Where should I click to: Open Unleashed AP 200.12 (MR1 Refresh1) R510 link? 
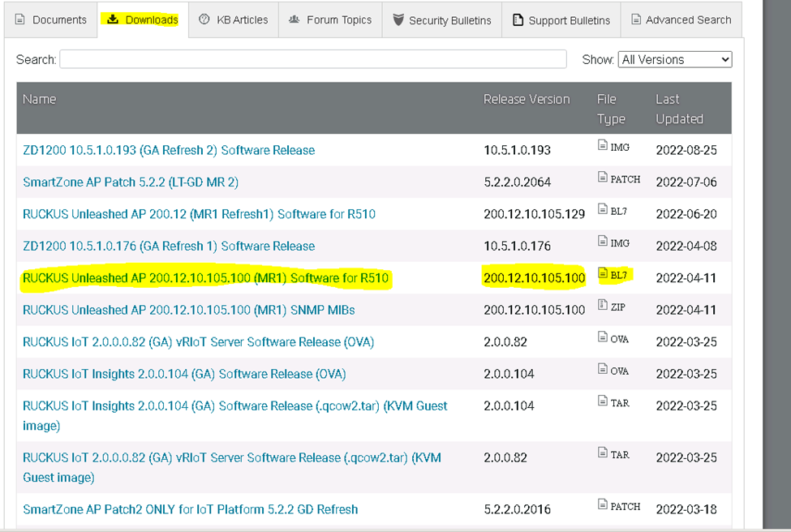coord(199,214)
